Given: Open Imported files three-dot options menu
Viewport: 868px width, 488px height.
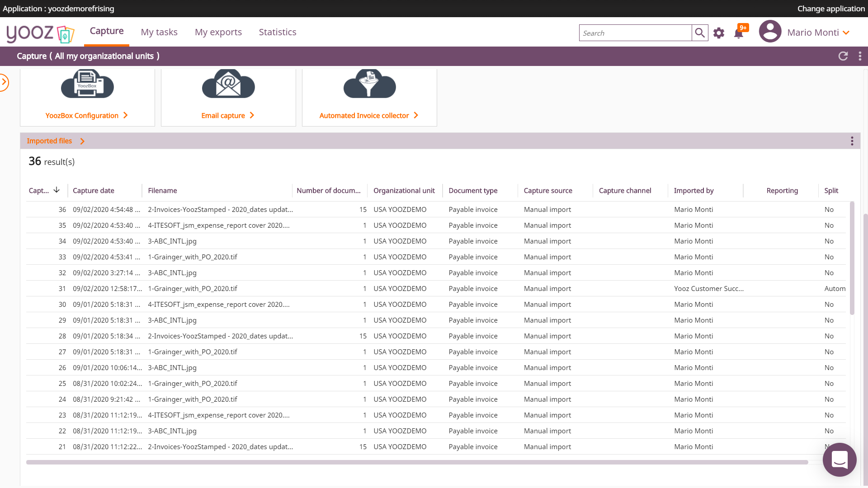Looking at the screenshot, I should (x=852, y=141).
